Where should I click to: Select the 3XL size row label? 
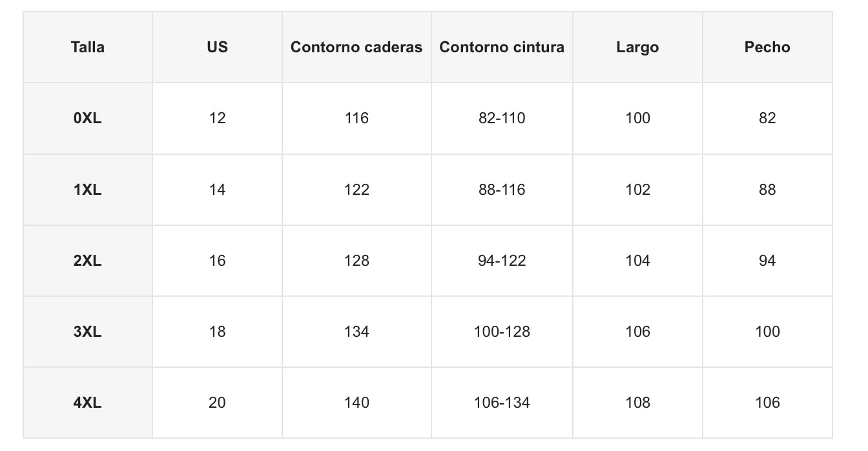point(88,332)
